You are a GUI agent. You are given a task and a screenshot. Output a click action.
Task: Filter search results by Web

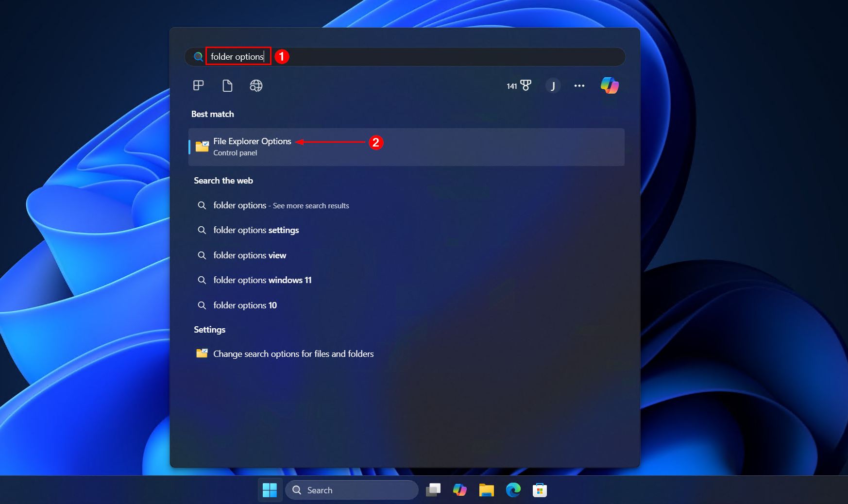coord(256,85)
